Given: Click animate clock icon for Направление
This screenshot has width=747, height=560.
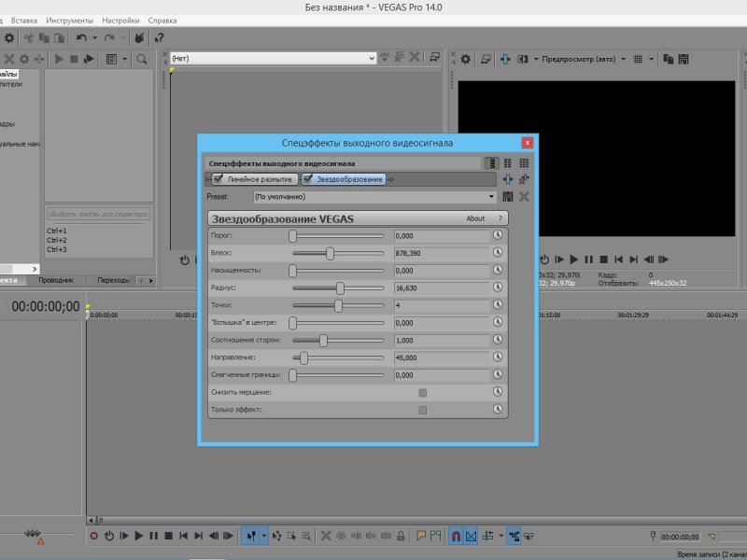Looking at the screenshot, I should tap(498, 357).
